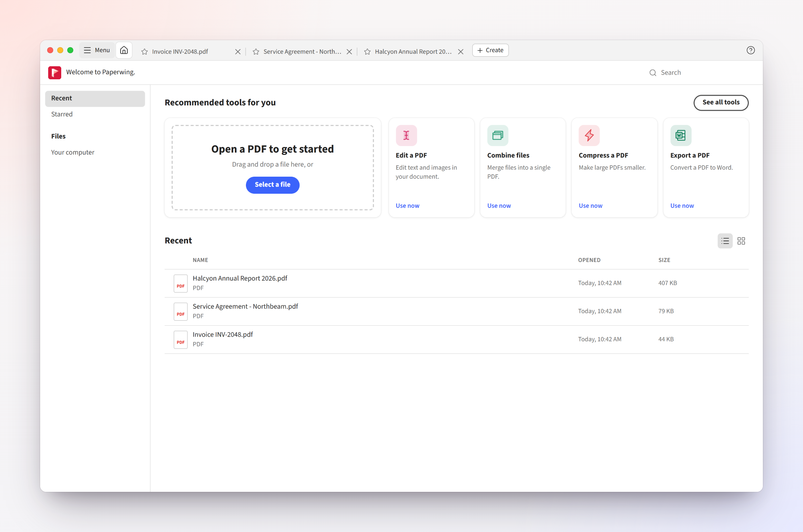Sort by the NAME column header
803x532 pixels.
pos(200,260)
